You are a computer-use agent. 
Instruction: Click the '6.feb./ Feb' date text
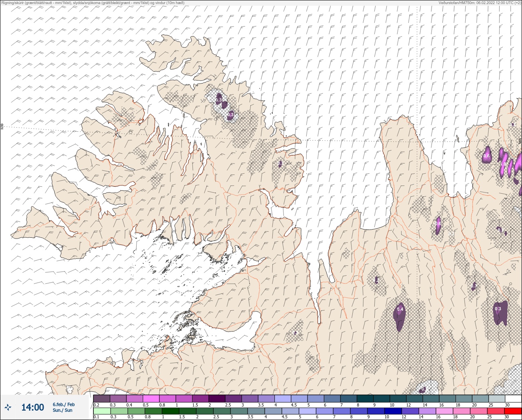click(64, 405)
